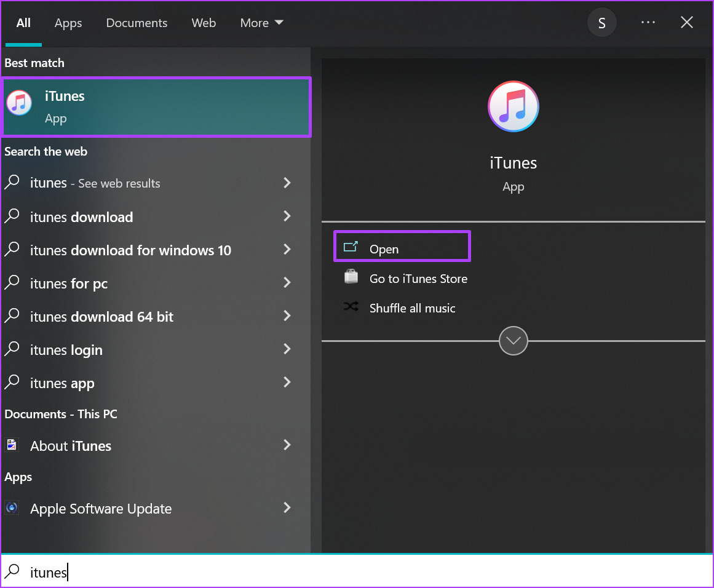Click the magnifier icon beside itunes login
Screen dimensions: 714x588
click(12, 350)
